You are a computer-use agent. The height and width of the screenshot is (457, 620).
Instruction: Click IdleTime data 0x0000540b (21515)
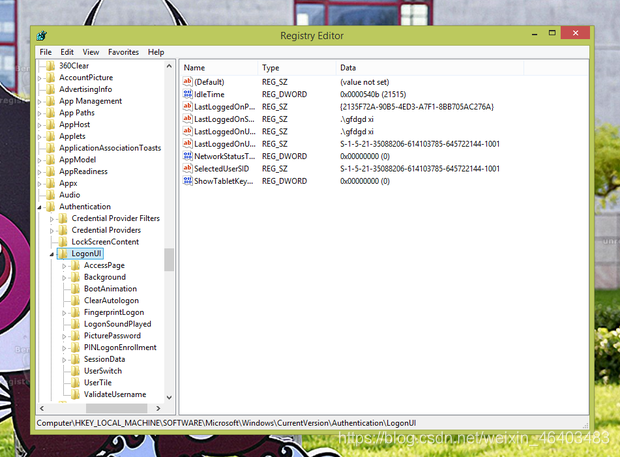click(x=373, y=94)
